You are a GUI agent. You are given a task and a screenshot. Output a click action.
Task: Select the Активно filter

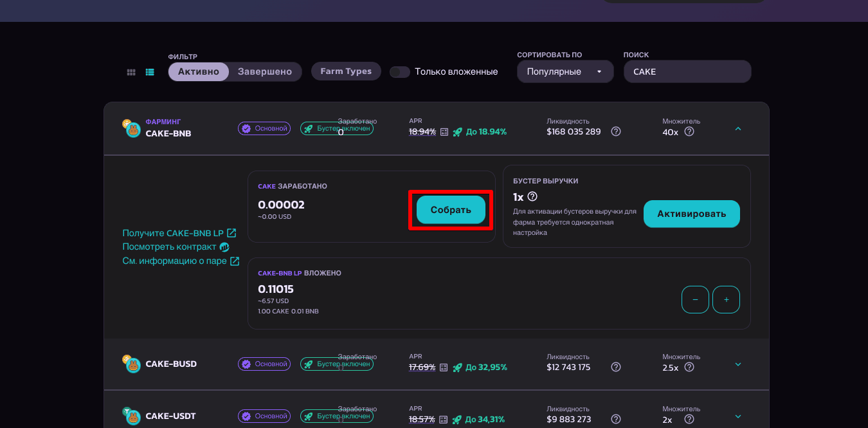pyautogui.click(x=199, y=71)
